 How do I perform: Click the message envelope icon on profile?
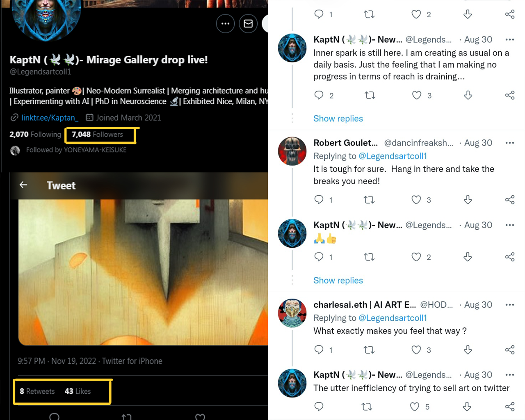(248, 24)
